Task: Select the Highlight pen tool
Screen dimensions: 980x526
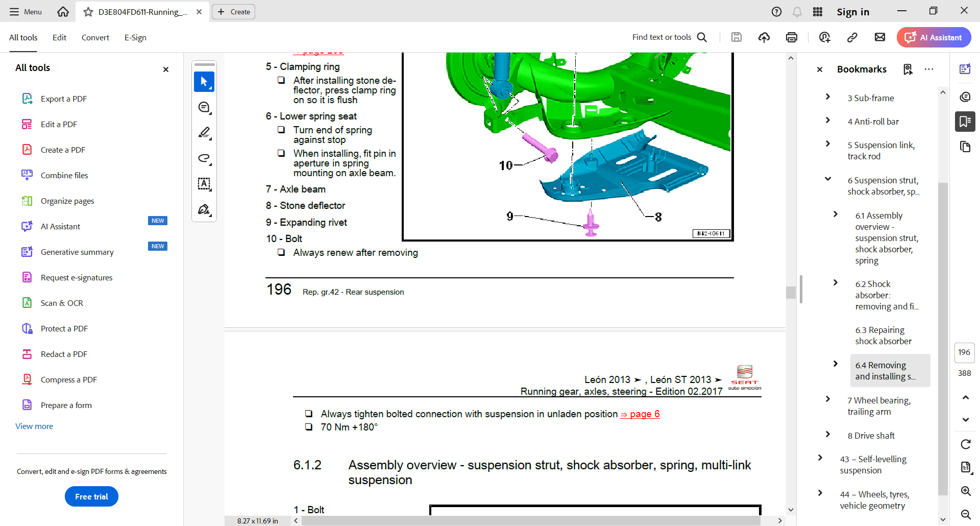Action: pyautogui.click(x=204, y=133)
